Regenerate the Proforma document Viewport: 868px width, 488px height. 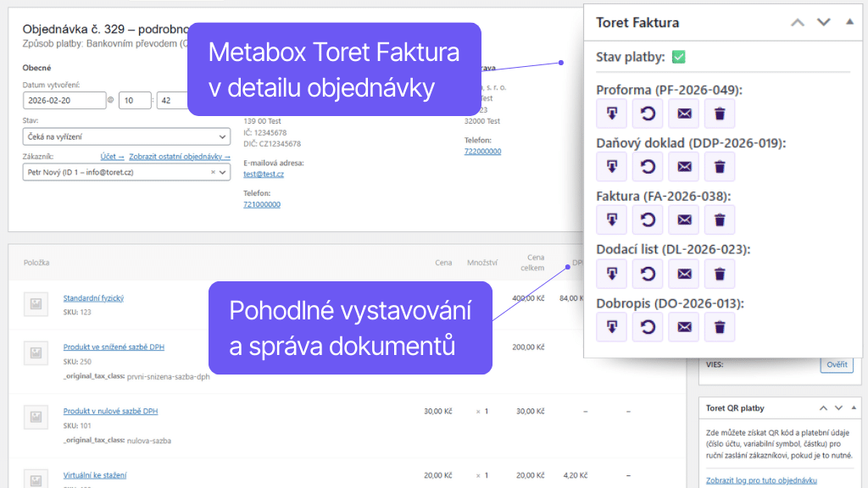click(x=648, y=114)
